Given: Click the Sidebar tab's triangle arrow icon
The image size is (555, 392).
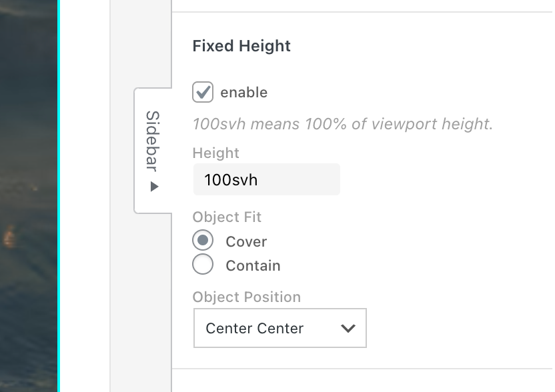Looking at the screenshot, I should coord(155,187).
